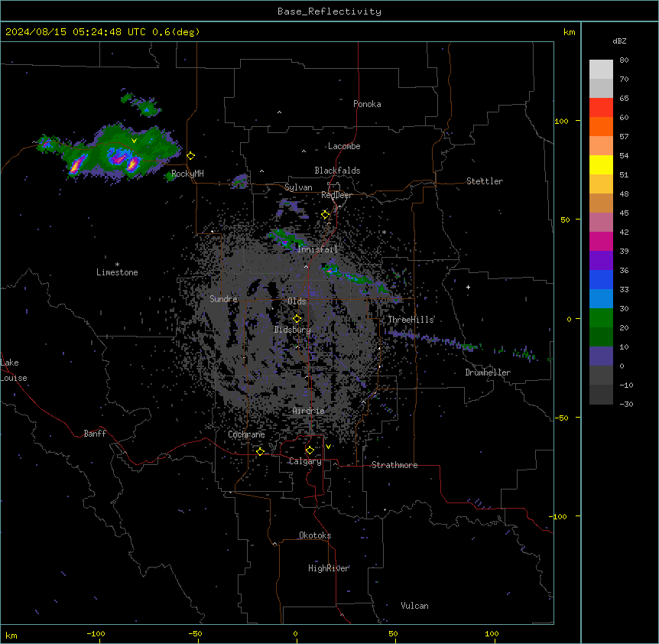Click the Cochrane city label
This screenshot has height=644, width=659.
pyautogui.click(x=246, y=434)
